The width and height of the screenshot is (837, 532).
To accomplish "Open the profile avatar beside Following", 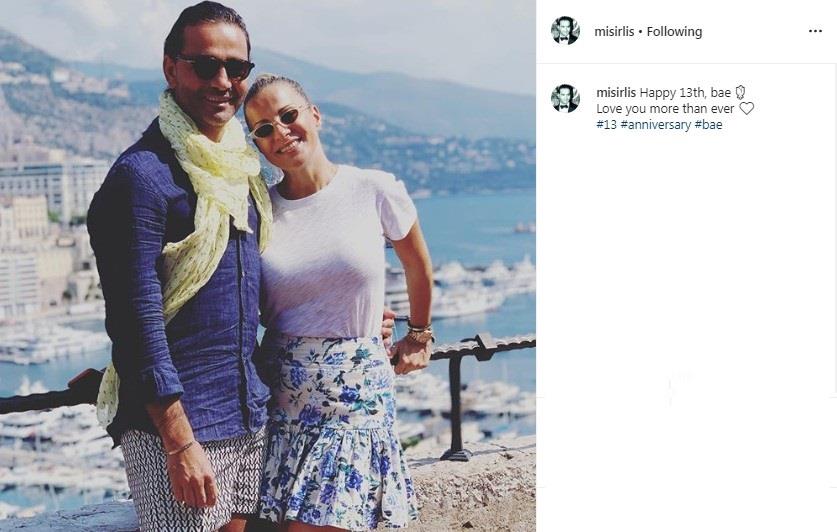I will (x=565, y=30).
